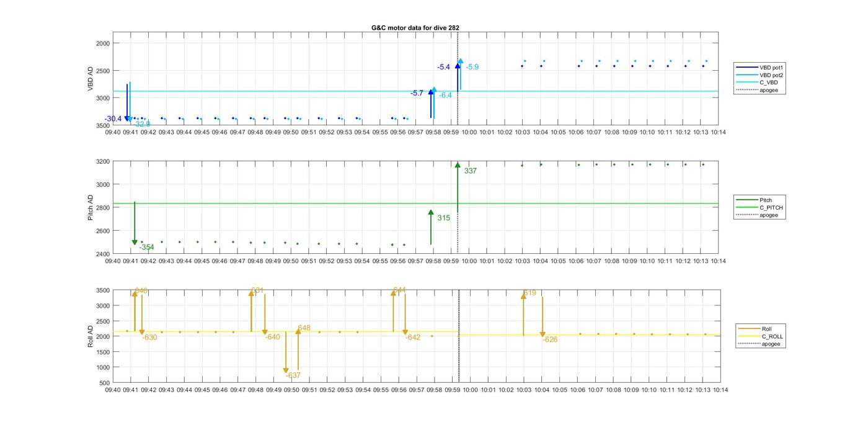Click the '1000' tick on Roll axis

click(x=104, y=367)
